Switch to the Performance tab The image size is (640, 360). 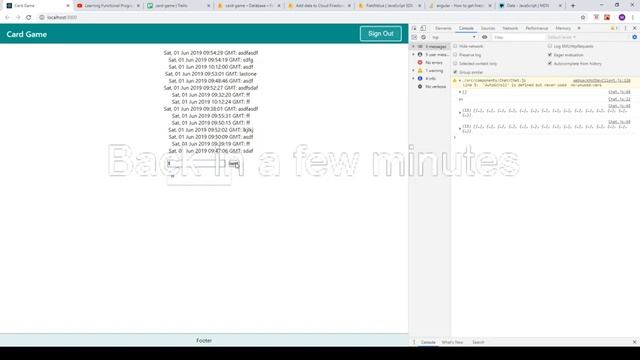click(x=537, y=28)
